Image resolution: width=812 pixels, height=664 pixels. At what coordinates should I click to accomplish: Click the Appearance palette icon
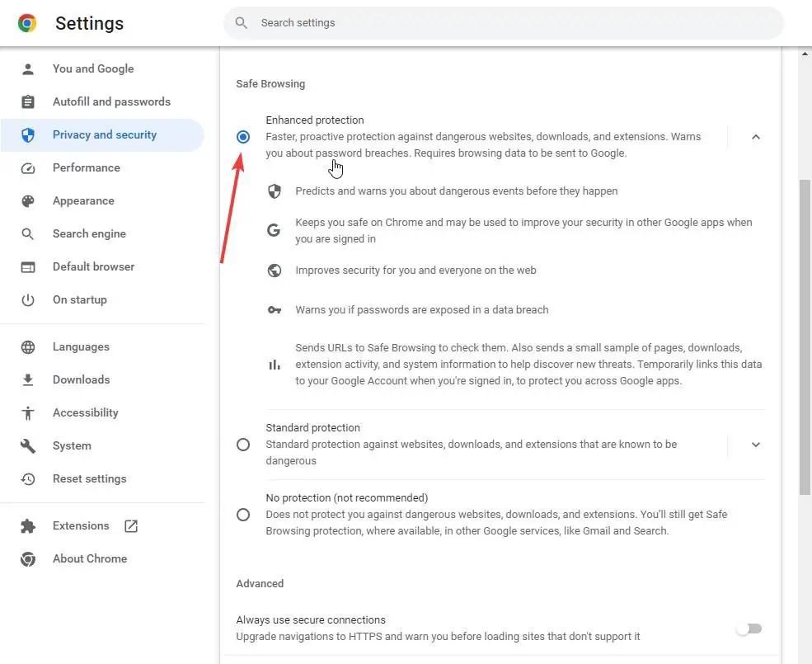click(28, 201)
